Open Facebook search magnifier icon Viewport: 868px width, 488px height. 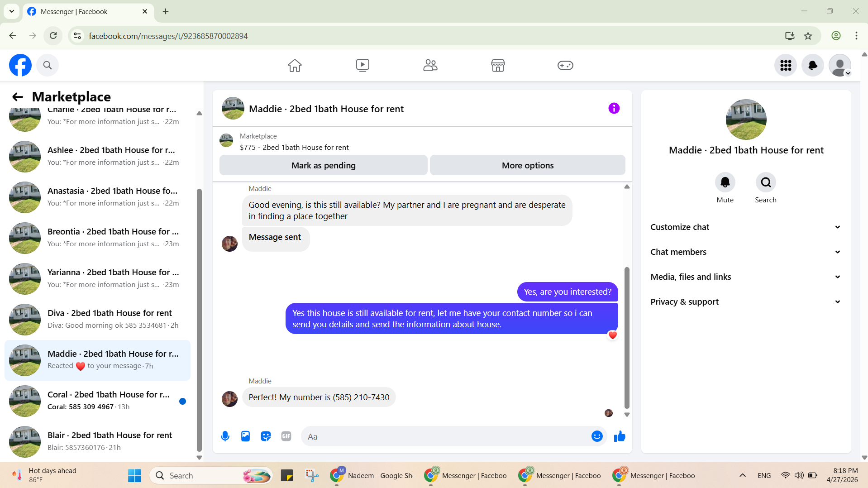48,65
